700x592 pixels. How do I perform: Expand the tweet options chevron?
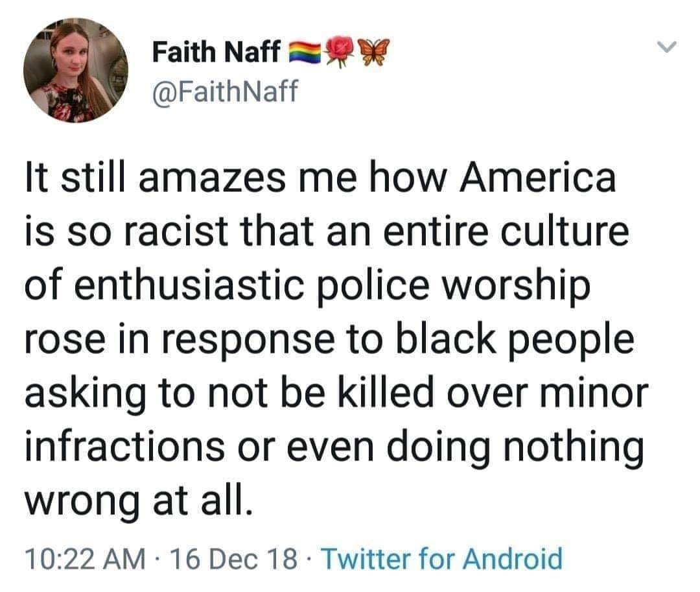[667, 46]
